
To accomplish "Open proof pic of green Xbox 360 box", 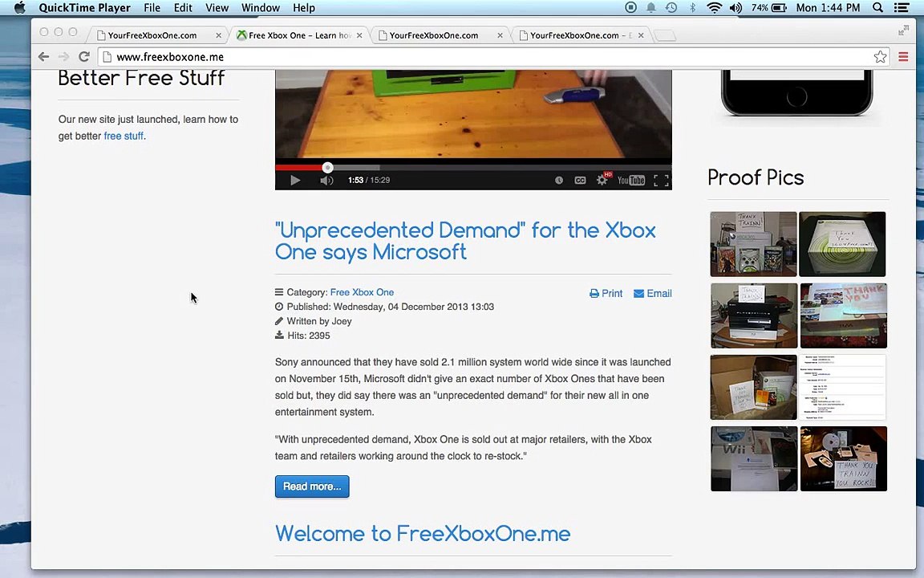I will pyautogui.click(x=842, y=244).
